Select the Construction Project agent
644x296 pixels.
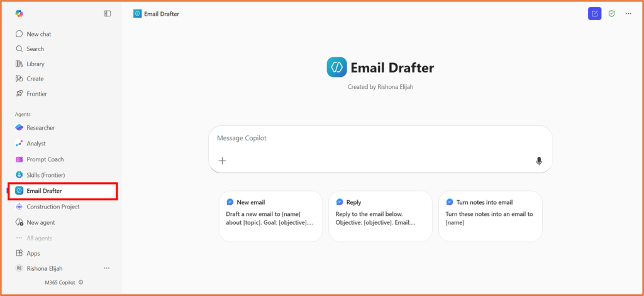53,207
